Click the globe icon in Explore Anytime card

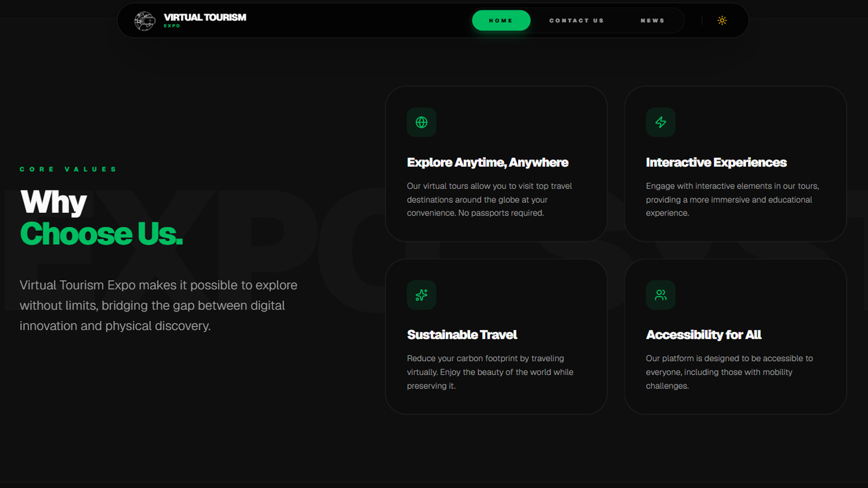pos(421,122)
